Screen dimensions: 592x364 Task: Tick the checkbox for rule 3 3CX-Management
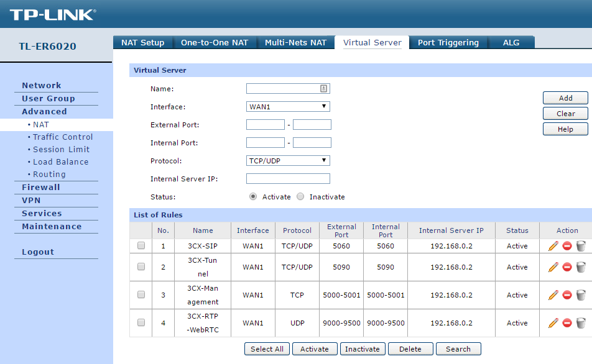141,294
